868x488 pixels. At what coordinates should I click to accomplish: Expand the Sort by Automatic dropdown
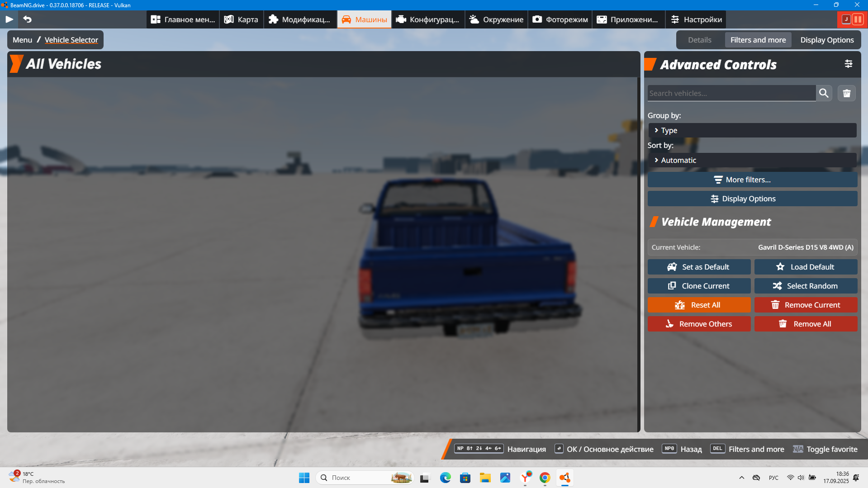coord(752,160)
